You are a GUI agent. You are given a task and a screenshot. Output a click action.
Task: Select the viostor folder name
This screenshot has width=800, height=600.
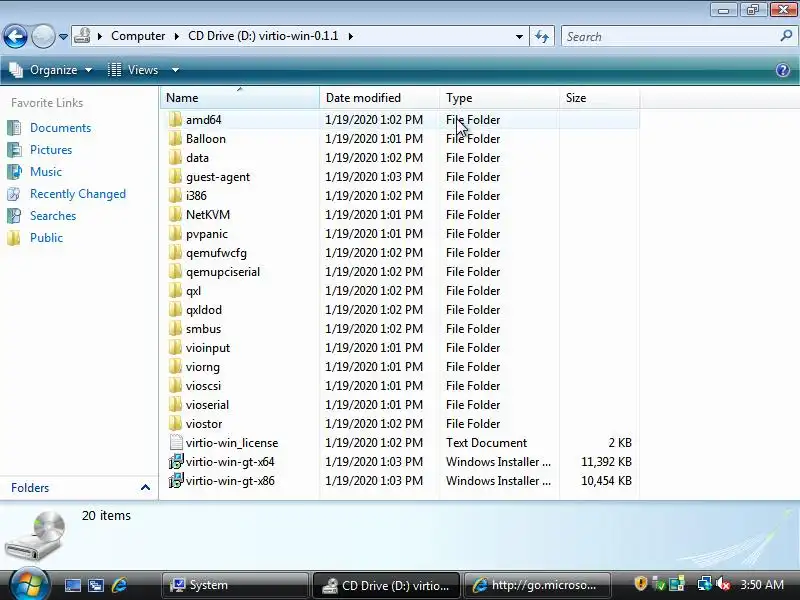[x=204, y=424]
